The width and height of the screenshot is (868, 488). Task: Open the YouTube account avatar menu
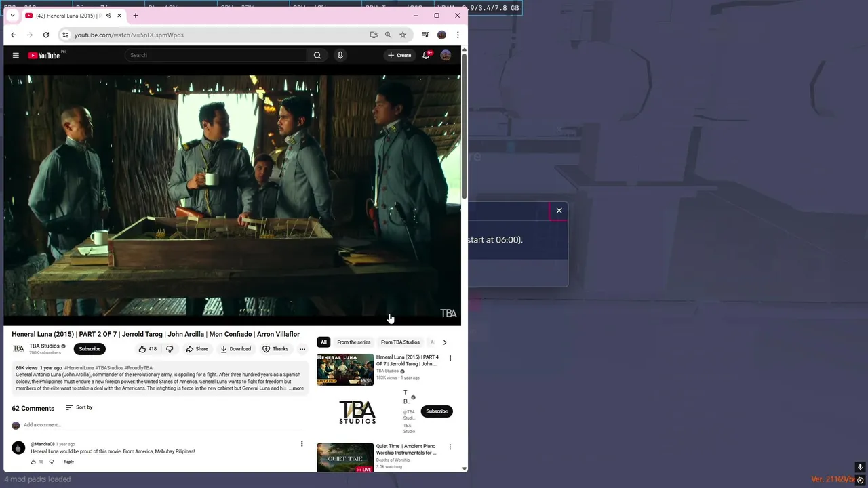446,55
